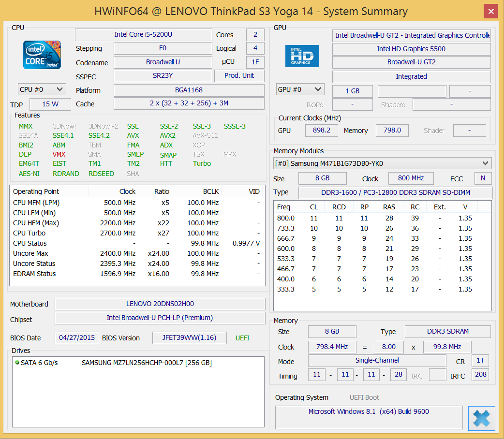Close the System Summary window

click(x=491, y=11)
